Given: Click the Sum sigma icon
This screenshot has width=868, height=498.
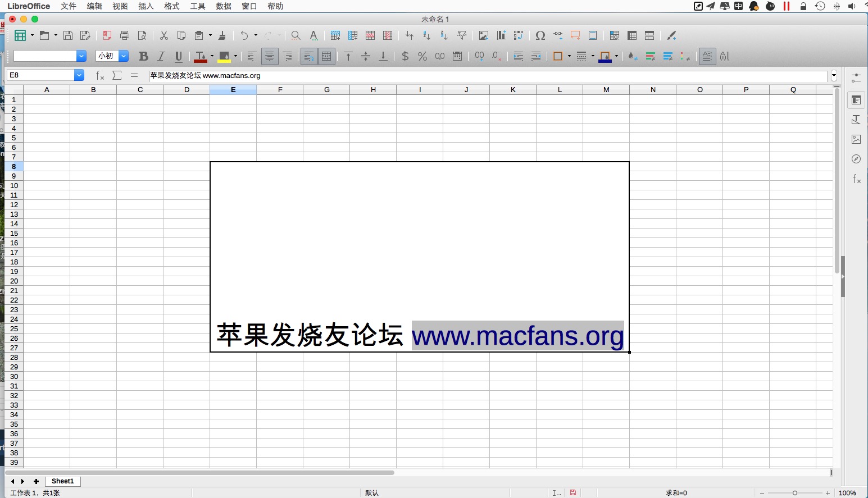Looking at the screenshot, I should point(117,75).
